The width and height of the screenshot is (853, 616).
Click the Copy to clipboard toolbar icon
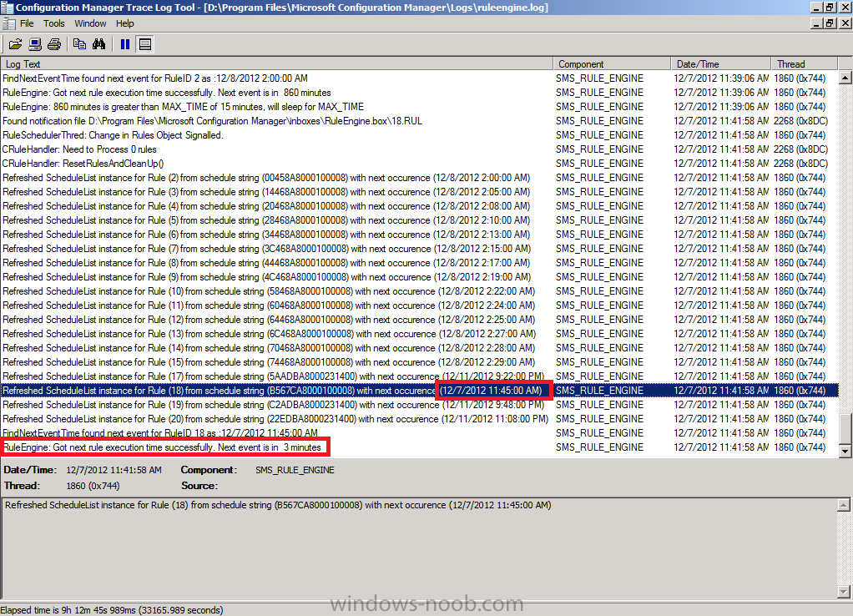(x=79, y=44)
